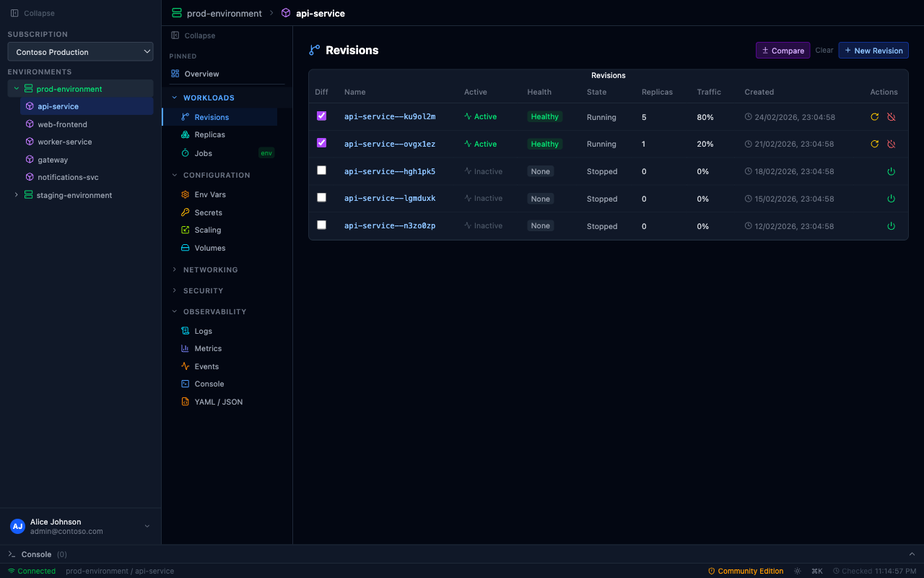Expand the staging-environment tree item
This screenshot has width=924, height=578.
point(16,195)
